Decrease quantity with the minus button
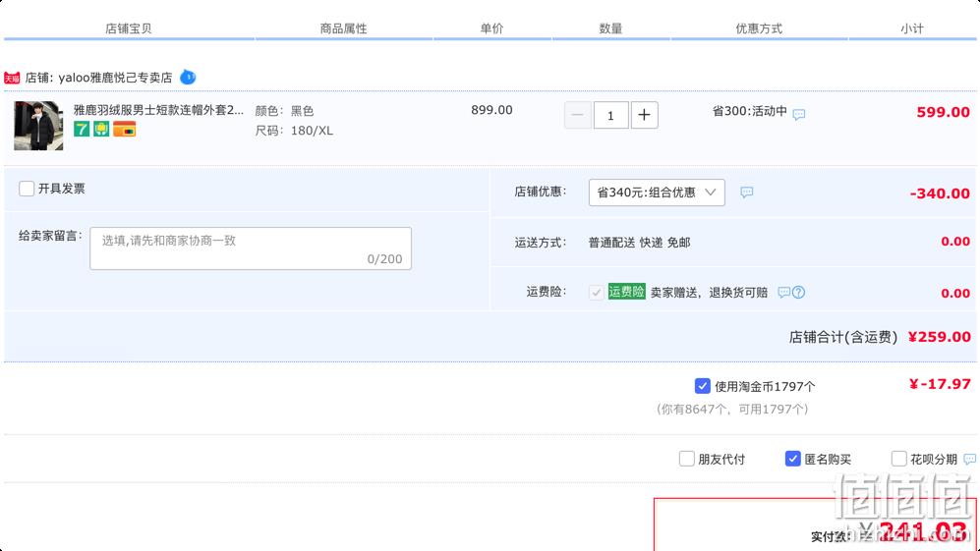 (578, 115)
